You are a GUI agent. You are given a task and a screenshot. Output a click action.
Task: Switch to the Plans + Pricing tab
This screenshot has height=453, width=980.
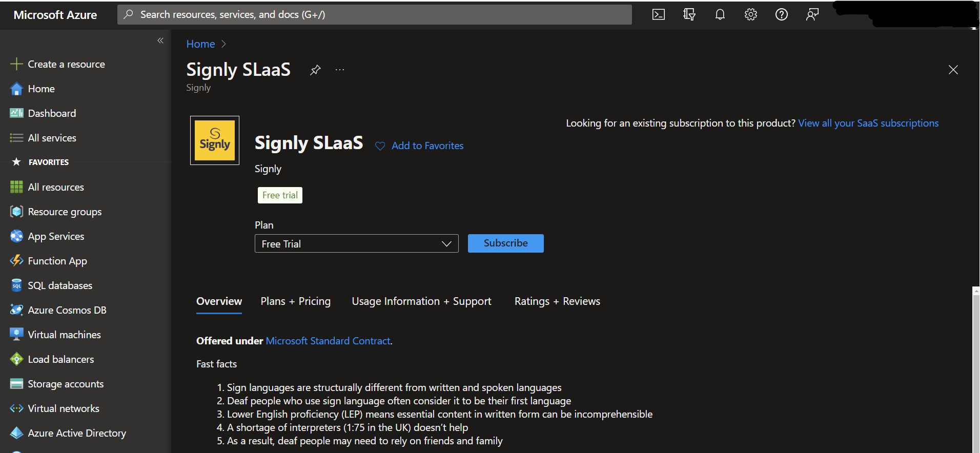coord(296,301)
